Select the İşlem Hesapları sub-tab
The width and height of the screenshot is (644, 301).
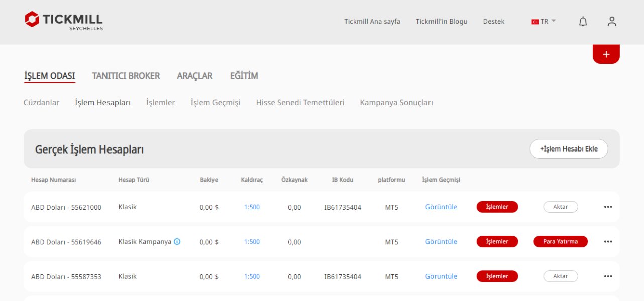pyautogui.click(x=102, y=102)
